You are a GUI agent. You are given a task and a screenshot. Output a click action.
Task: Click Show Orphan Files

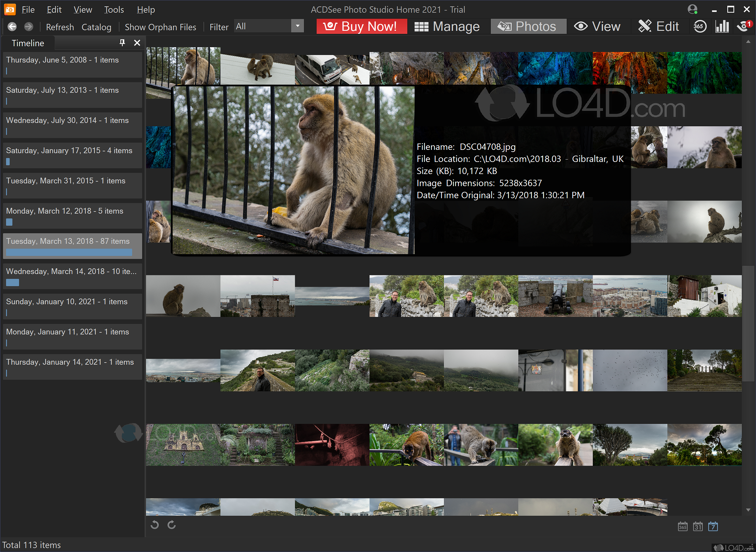coord(160,27)
